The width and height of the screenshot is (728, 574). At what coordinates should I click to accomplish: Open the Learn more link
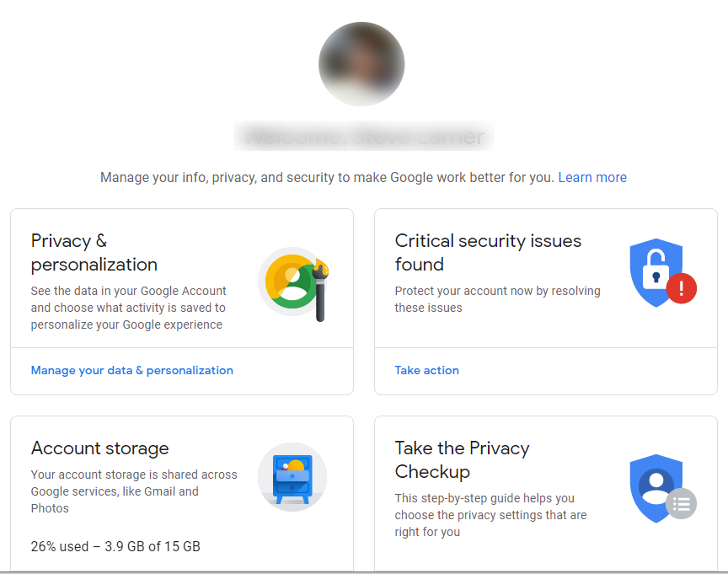(592, 177)
